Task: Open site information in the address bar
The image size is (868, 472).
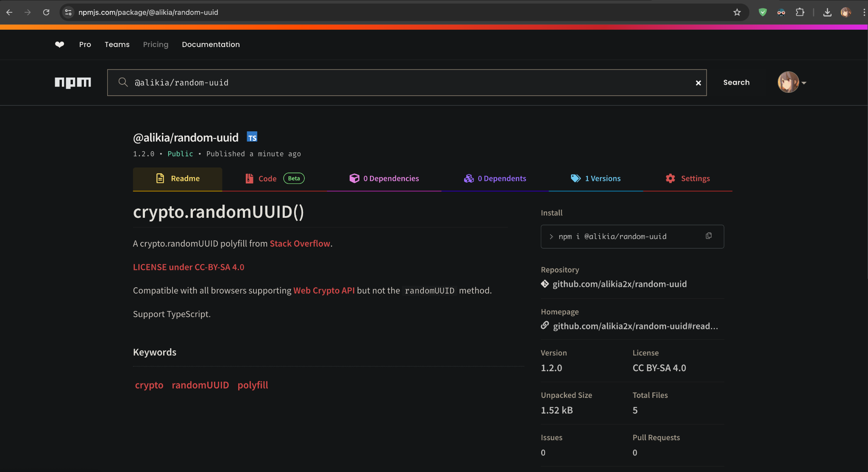Action: click(x=68, y=12)
